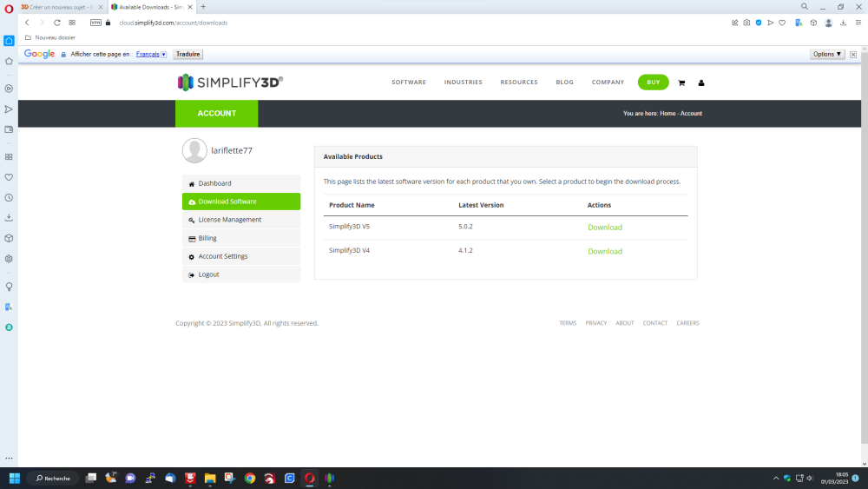Open the SOFTWARE menu
868x489 pixels.
click(409, 82)
